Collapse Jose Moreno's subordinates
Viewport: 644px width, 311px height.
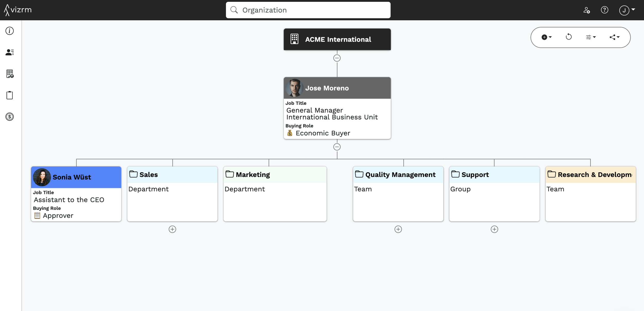click(337, 147)
